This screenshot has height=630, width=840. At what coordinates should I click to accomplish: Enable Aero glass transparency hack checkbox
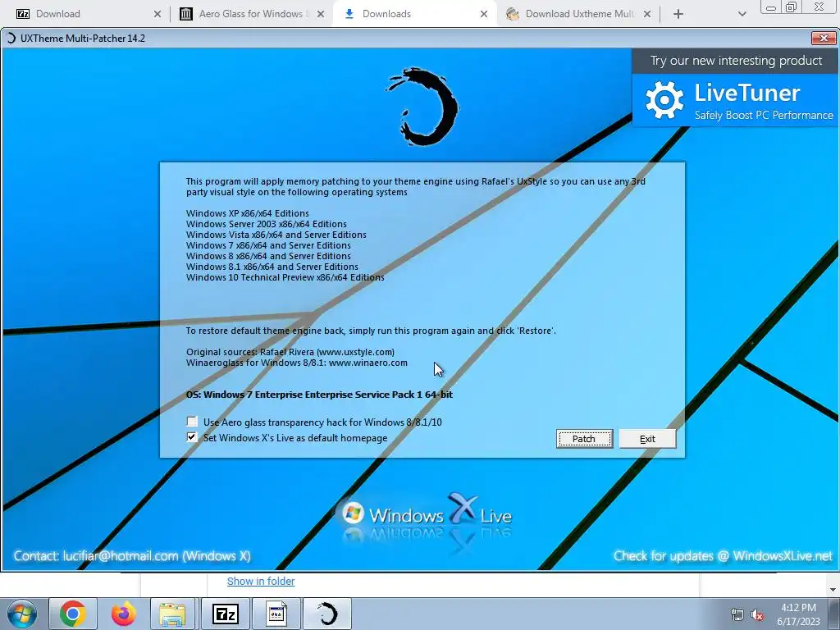[x=192, y=422]
